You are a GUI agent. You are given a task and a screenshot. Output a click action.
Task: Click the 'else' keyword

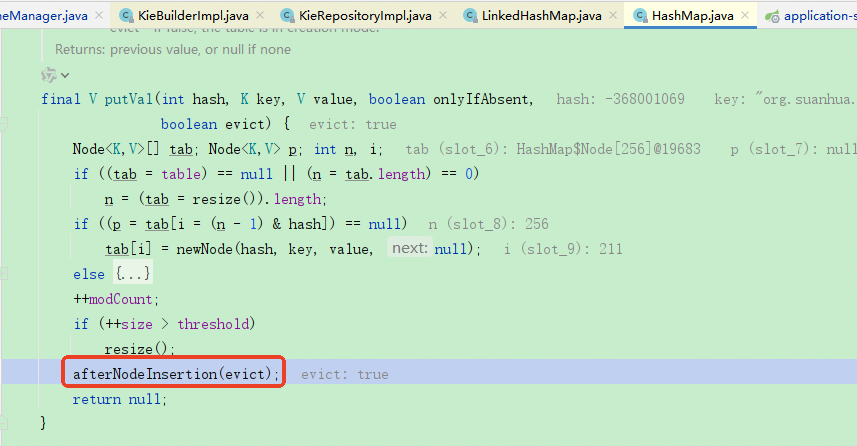point(89,274)
